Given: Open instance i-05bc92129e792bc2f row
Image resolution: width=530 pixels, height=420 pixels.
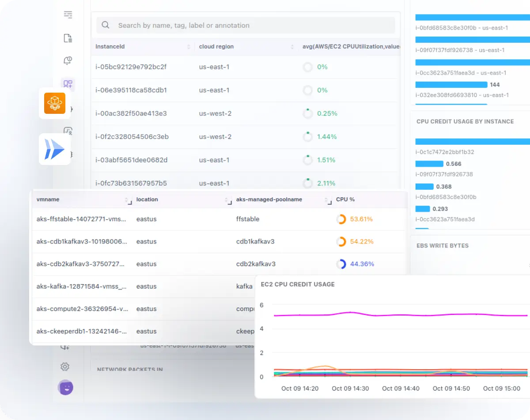Looking at the screenshot, I should point(131,67).
